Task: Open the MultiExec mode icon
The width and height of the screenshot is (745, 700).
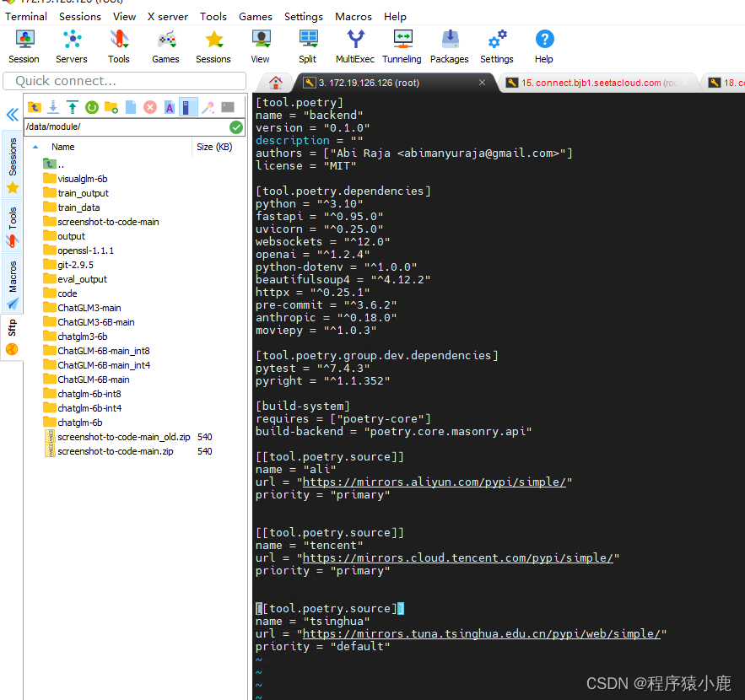Action: tap(355, 46)
